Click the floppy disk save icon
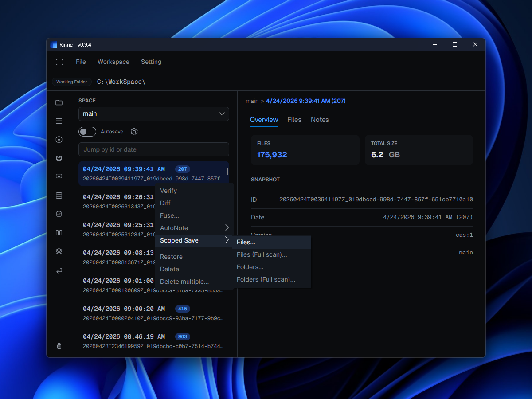 [59, 158]
